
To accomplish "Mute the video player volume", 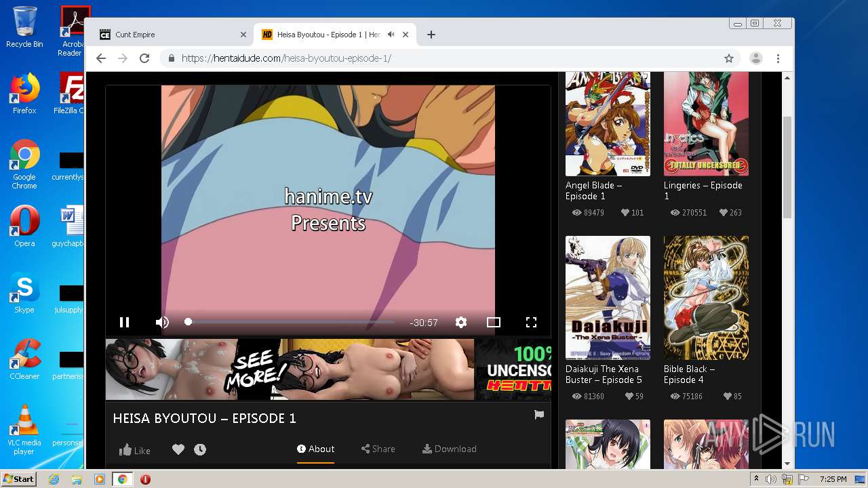I will (x=162, y=323).
